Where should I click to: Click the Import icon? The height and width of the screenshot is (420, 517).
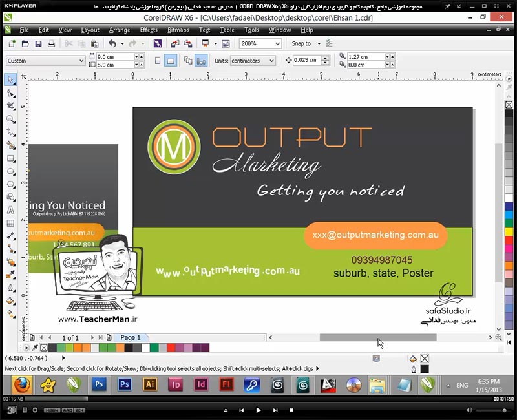click(x=174, y=43)
